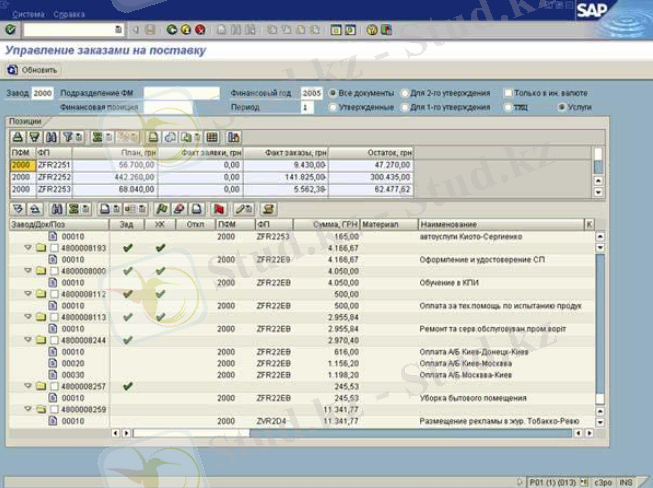Click the red Cancel icon in toolbar
The image size is (653, 488).
coord(200,30)
